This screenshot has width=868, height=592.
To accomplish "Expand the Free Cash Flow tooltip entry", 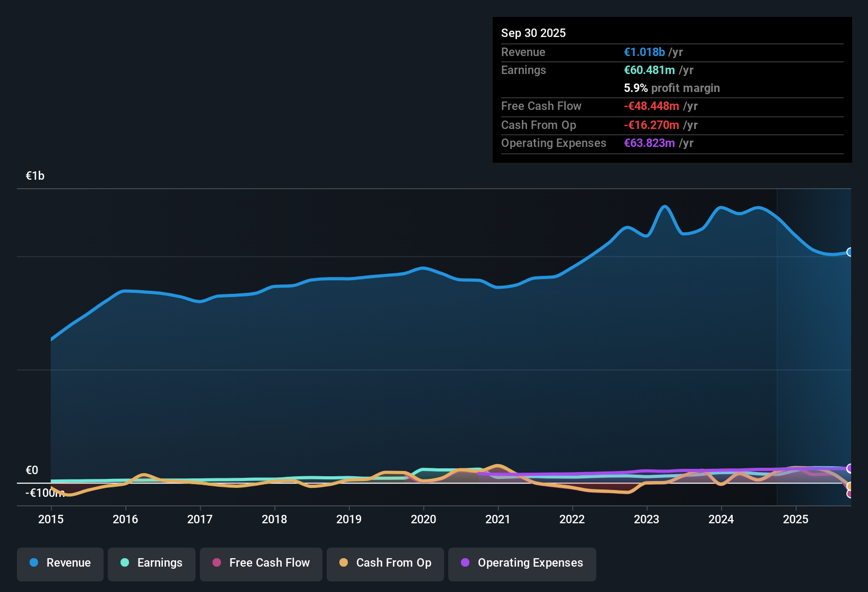I will (x=671, y=106).
